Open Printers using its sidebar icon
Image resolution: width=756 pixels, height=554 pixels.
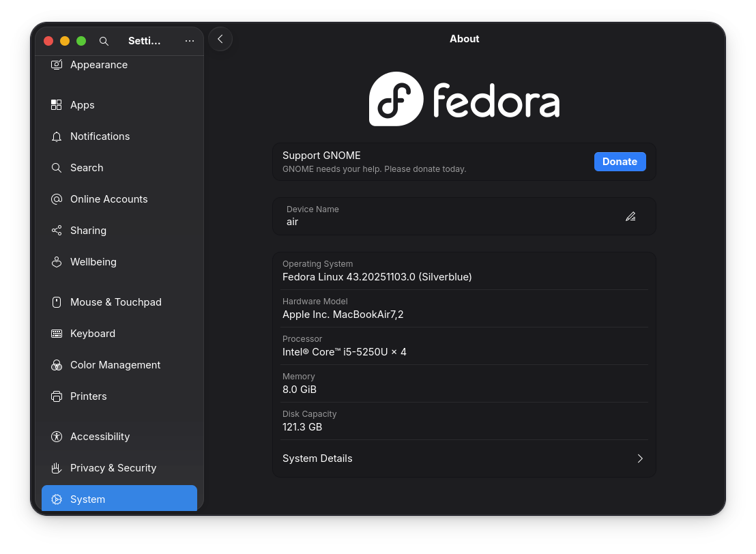coord(56,396)
